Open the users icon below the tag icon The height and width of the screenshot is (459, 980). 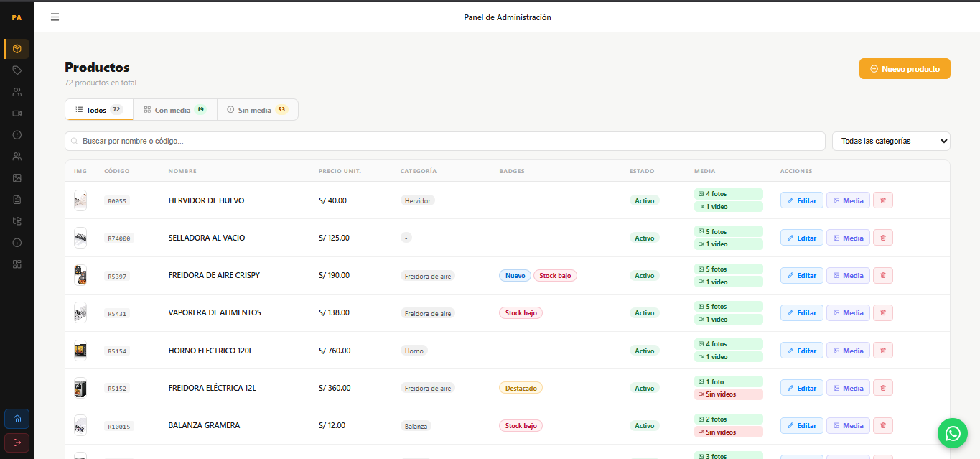coord(17,92)
